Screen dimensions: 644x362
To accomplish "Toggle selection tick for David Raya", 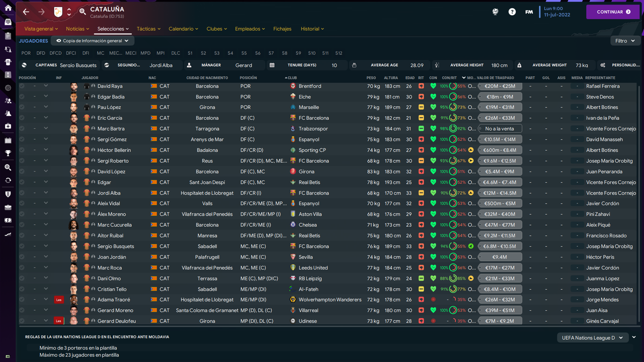I will [x=22, y=86].
